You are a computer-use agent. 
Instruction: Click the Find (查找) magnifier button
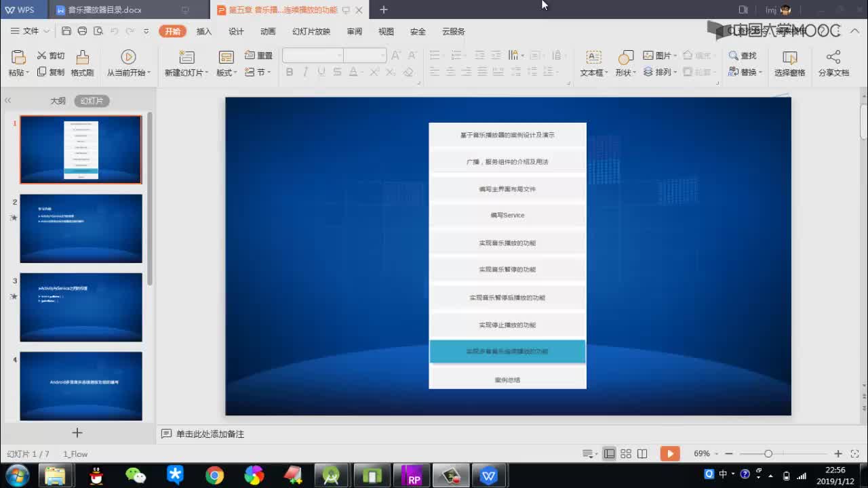743,56
